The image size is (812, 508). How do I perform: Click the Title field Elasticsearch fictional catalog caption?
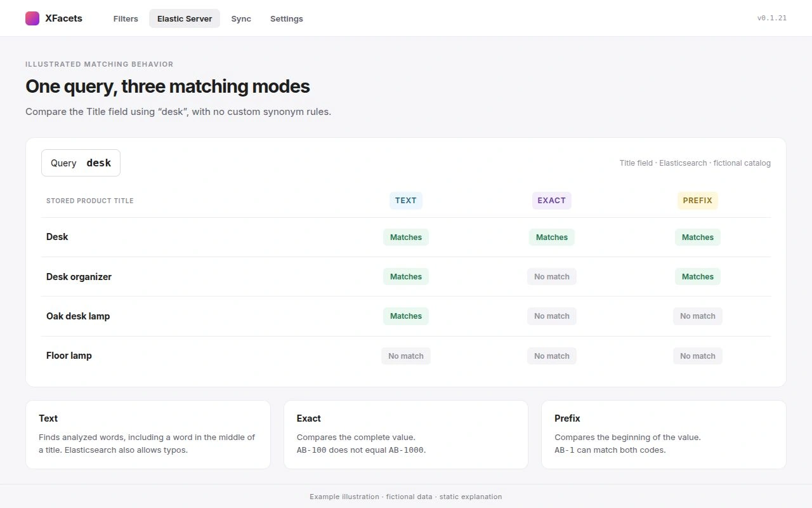pyautogui.click(x=695, y=163)
